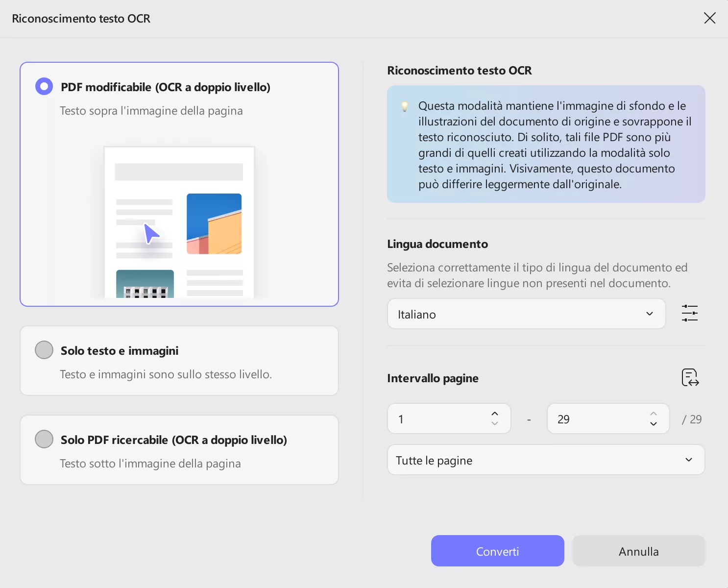The width and height of the screenshot is (728, 588).
Task: Open the Italiano language dropdown
Action: pyautogui.click(x=526, y=314)
